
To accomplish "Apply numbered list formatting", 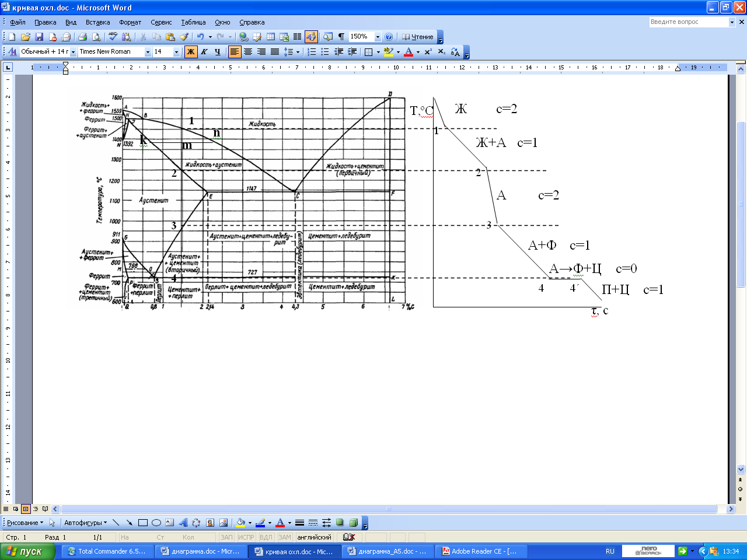I will 312,52.
